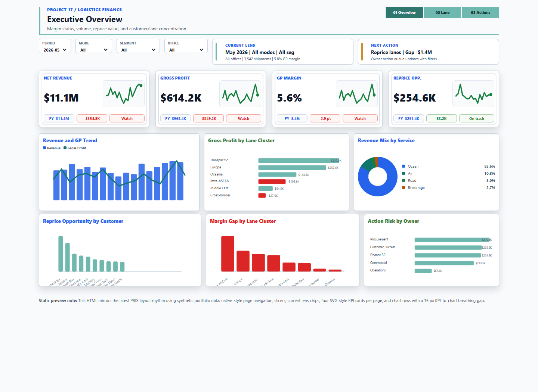Click the Watch status on Gross Profit card

[x=244, y=118]
